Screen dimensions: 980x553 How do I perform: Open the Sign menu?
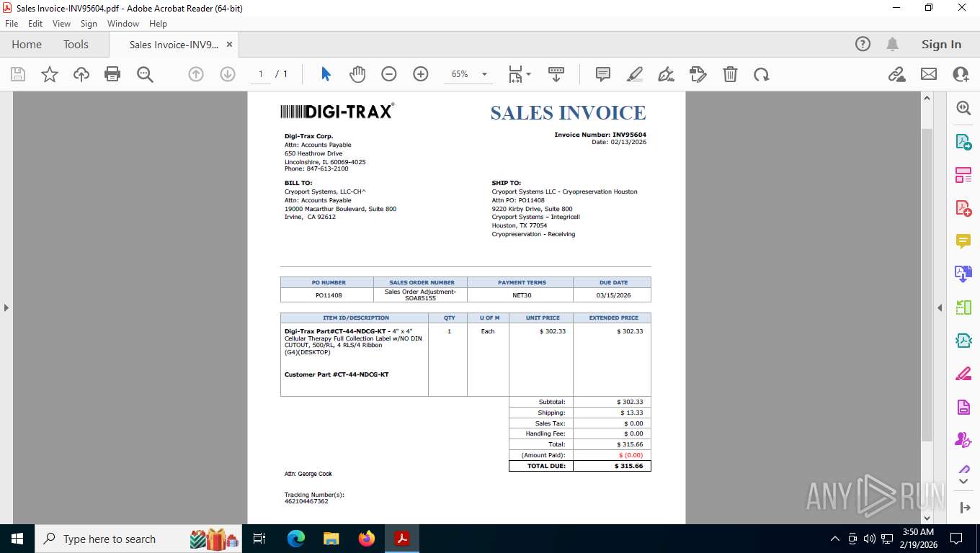click(x=89, y=24)
